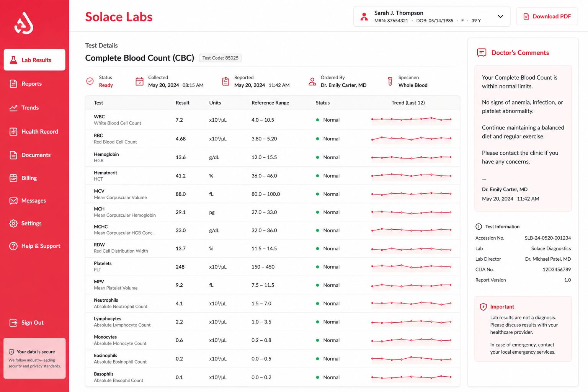
Task: Click the Trends chart icon
Action: pyautogui.click(x=13, y=108)
